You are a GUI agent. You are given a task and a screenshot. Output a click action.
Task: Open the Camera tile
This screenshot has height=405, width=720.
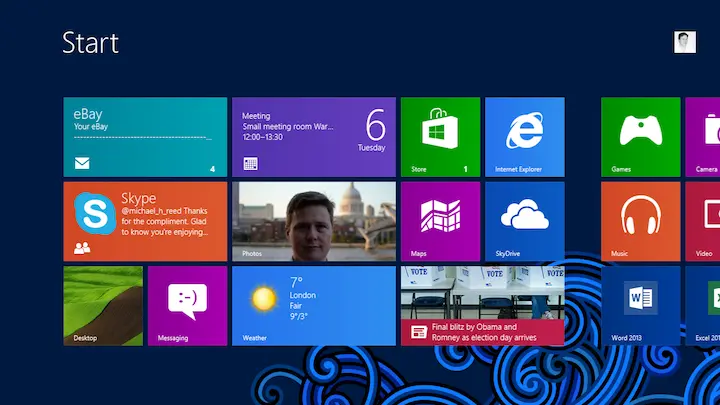706,136
